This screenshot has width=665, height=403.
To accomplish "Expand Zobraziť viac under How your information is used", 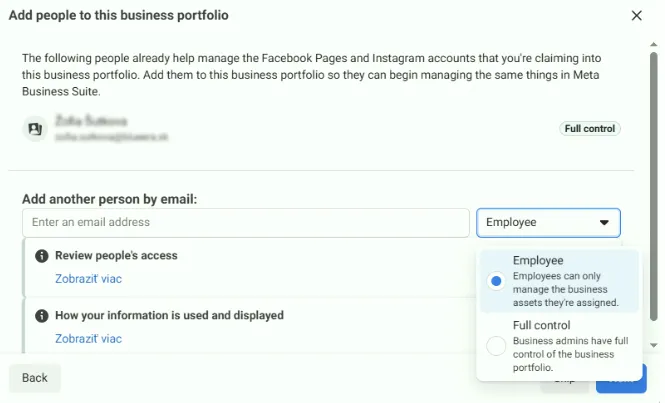I will tap(88, 339).
